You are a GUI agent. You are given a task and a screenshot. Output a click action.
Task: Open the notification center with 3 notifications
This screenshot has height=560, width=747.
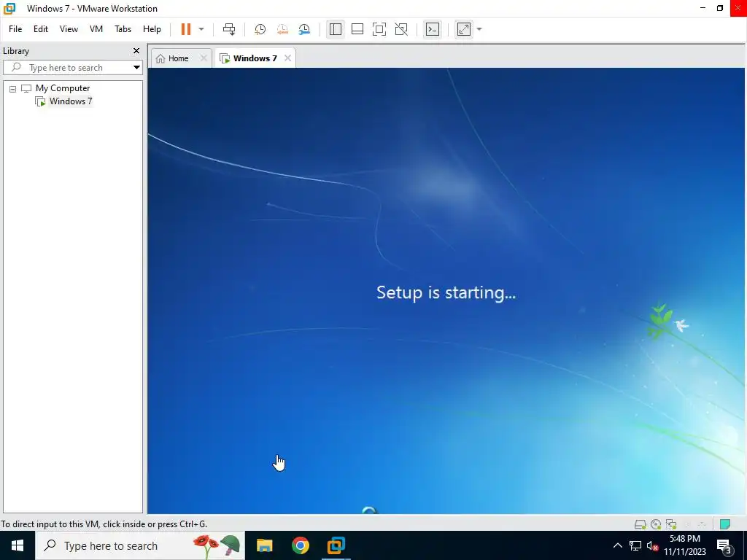pos(724,546)
